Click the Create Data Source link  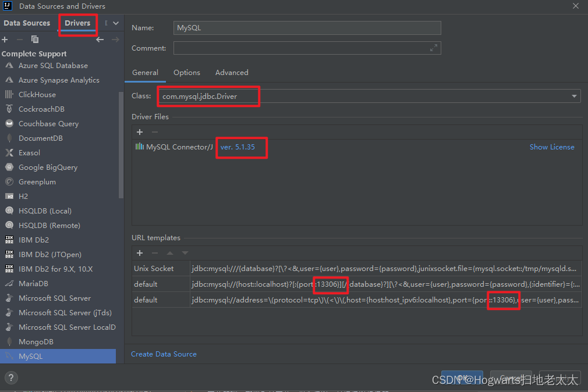(164, 354)
